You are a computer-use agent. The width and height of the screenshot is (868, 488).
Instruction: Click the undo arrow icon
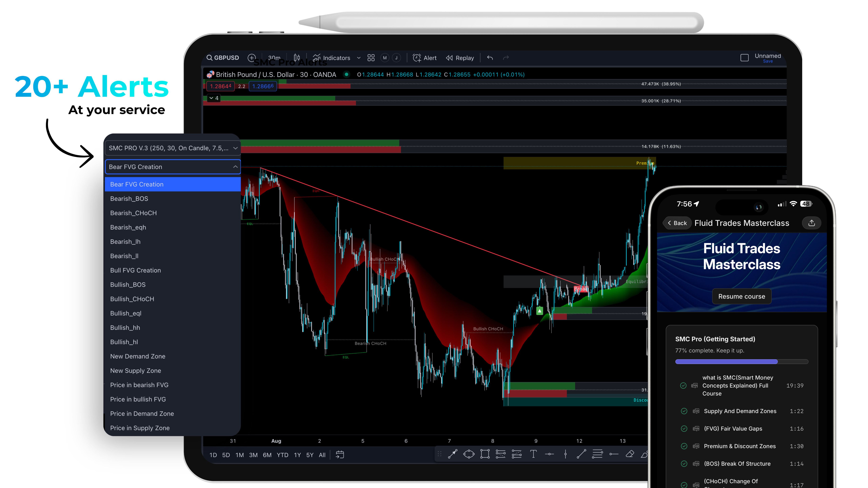tap(490, 58)
